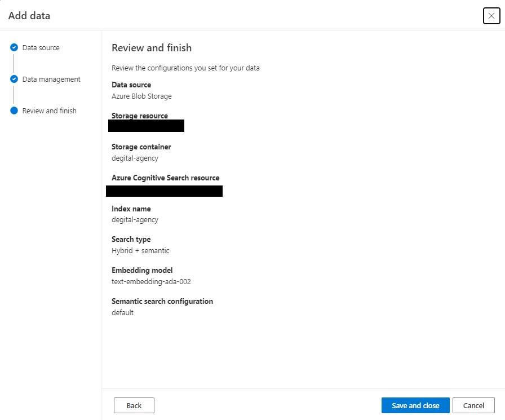Cancel the Add data wizard

click(x=473, y=405)
